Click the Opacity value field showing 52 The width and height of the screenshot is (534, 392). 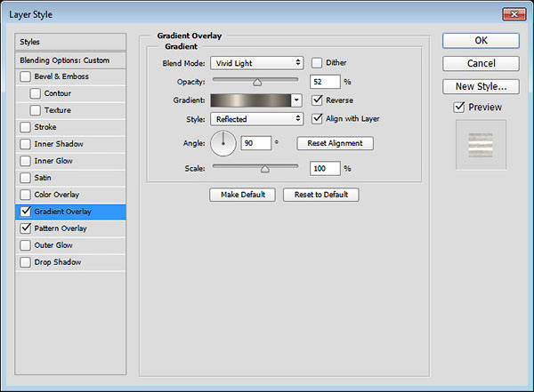[x=325, y=82]
